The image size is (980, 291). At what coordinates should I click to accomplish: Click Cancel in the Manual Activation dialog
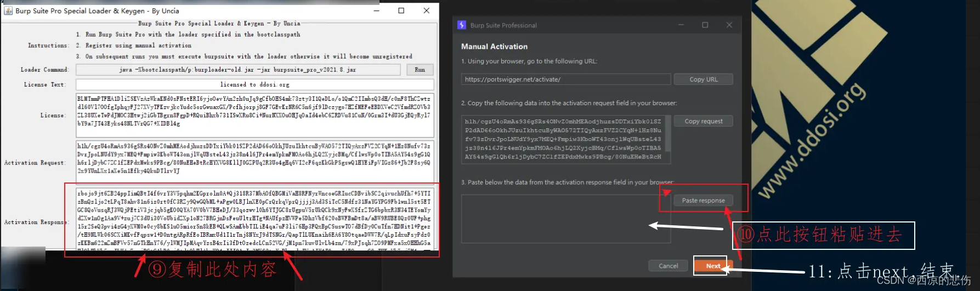point(668,266)
